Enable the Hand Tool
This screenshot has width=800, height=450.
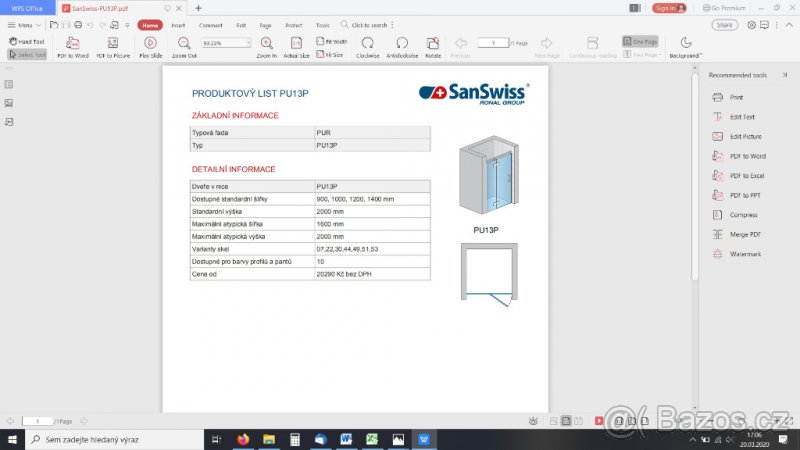(26, 42)
